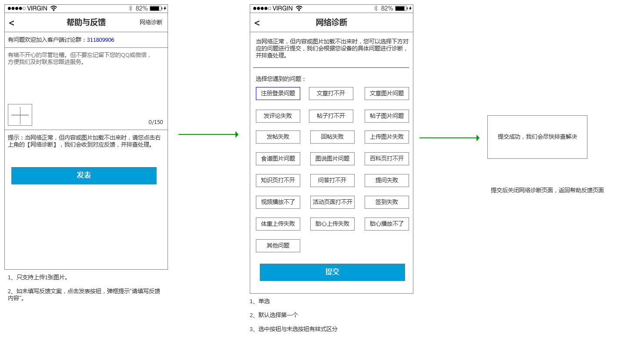The height and width of the screenshot is (338, 644).
Task: Pick the 签到失败 option
Action: tap(386, 202)
